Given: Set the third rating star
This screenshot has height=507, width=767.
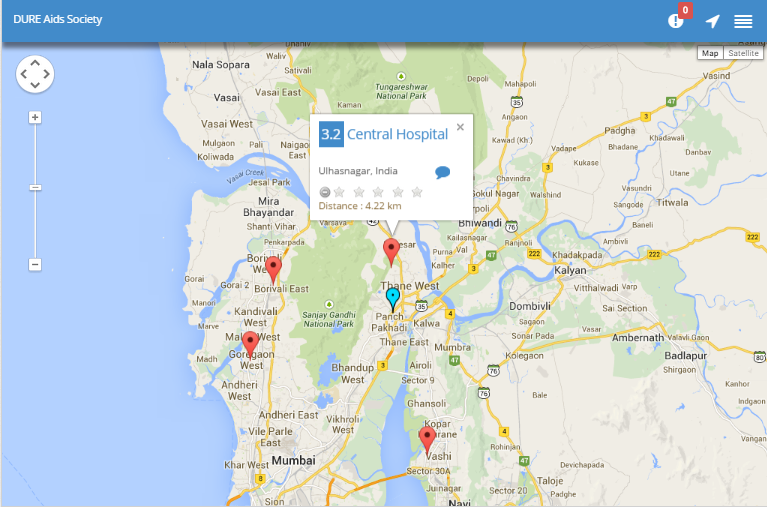Looking at the screenshot, I should 378,192.
